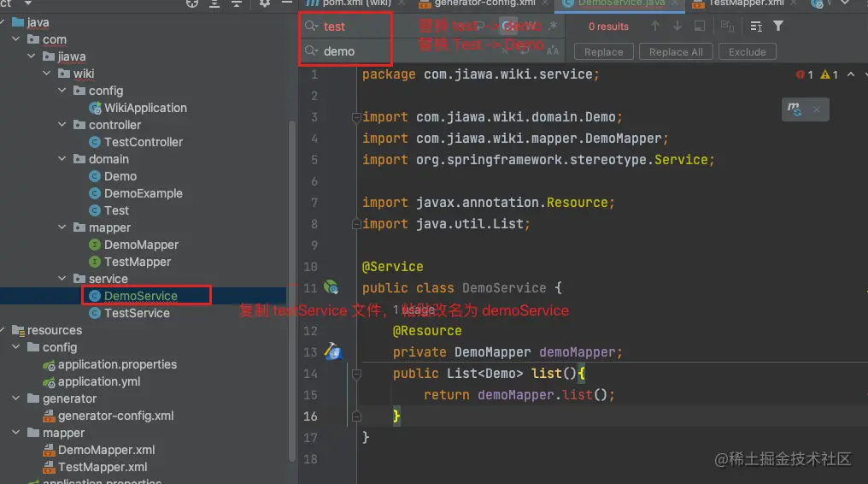Open the find filter funnel icon
Screen dimensions: 868x484
point(777,26)
